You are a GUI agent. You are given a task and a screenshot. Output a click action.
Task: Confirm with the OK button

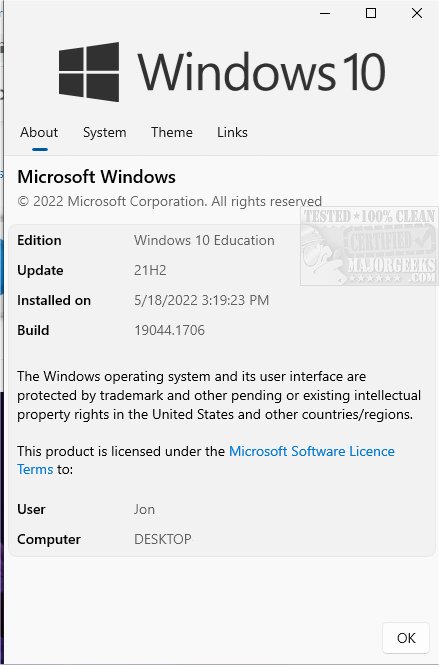pos(406,638)
